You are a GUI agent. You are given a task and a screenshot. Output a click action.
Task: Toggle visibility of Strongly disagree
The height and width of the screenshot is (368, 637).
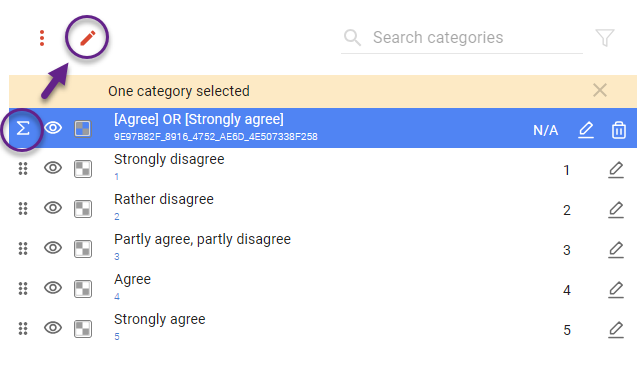pyautogui.click(x=53, y=168)
